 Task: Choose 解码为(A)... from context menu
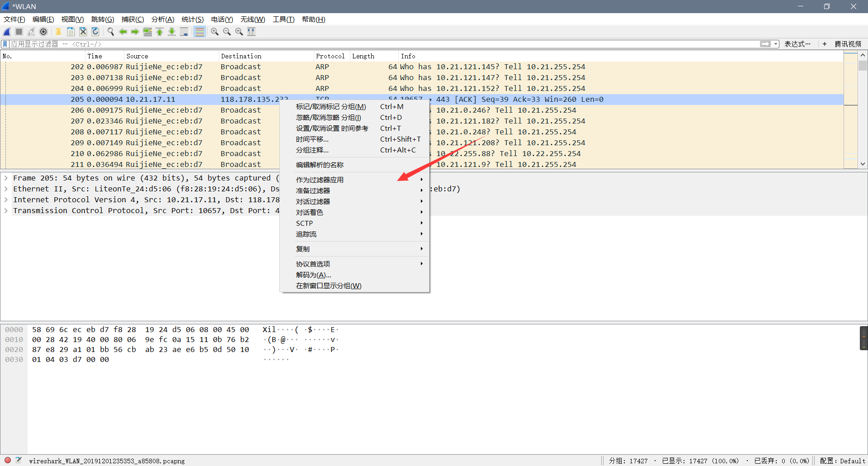pyautogui.click(x=355, y=275)
